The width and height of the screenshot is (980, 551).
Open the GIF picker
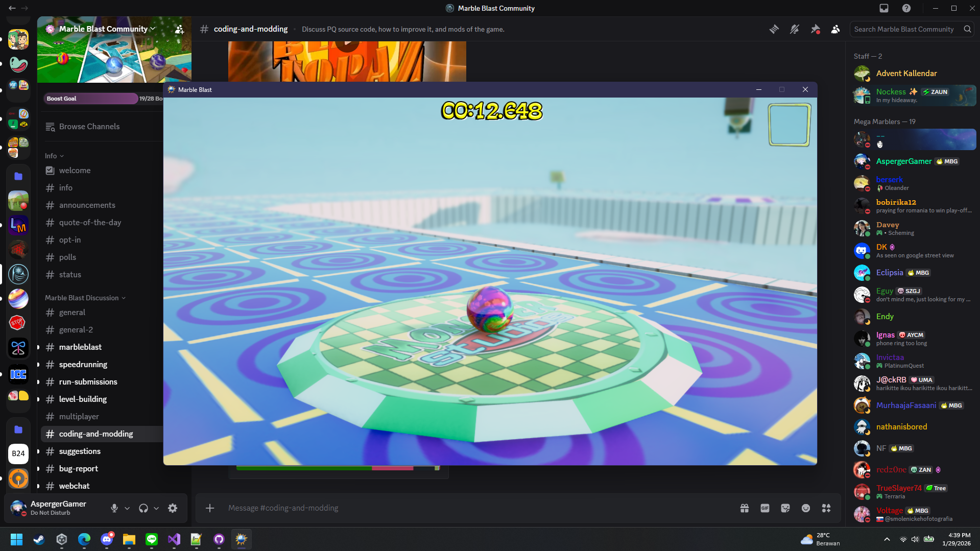point(765,508)
